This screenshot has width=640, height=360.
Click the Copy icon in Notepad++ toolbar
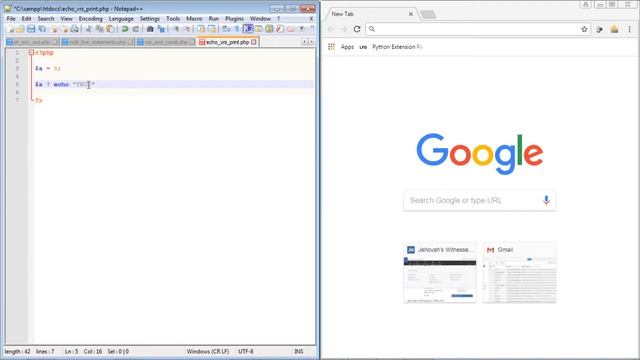99,29
